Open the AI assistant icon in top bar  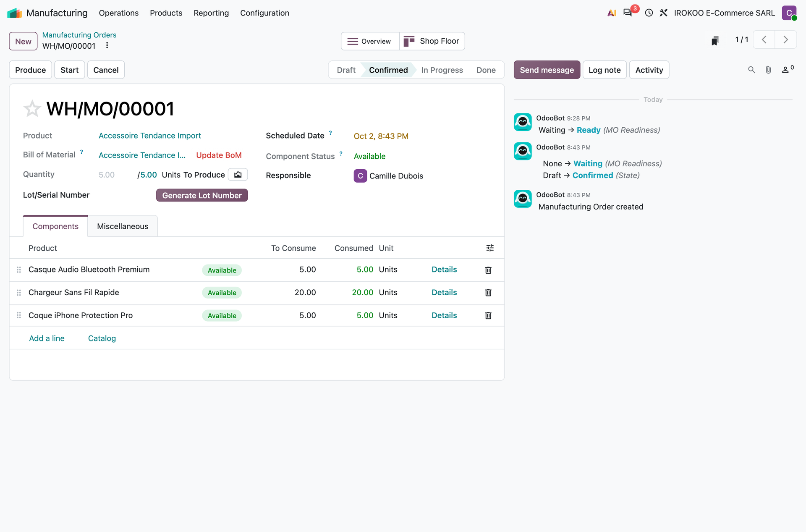(612, 13)
